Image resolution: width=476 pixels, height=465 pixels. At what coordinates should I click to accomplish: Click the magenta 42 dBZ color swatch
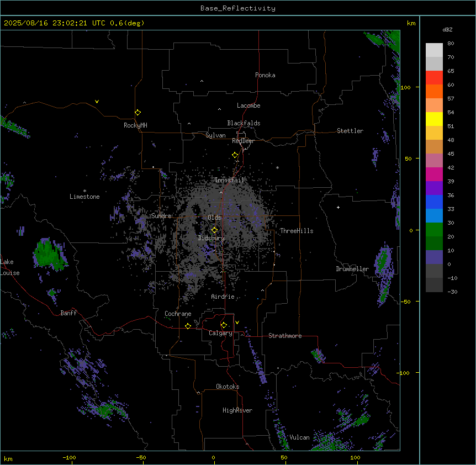[x=434, y=174]
